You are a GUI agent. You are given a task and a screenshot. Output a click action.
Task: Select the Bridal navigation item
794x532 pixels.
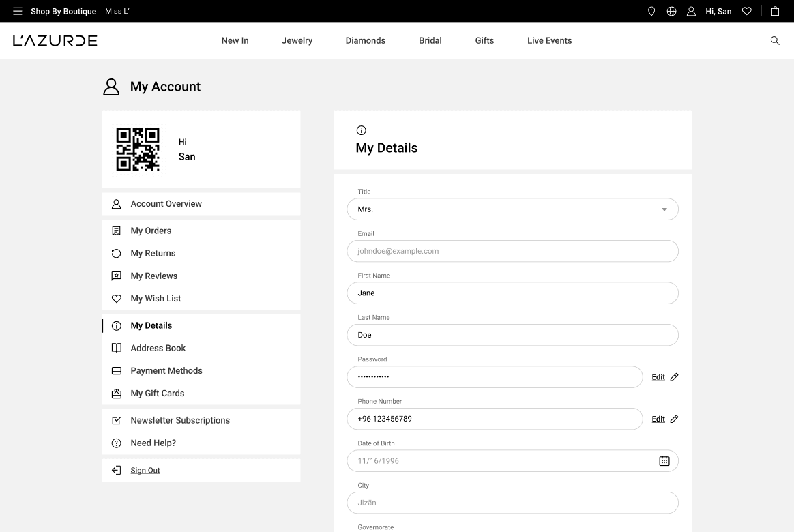point(430,41)
